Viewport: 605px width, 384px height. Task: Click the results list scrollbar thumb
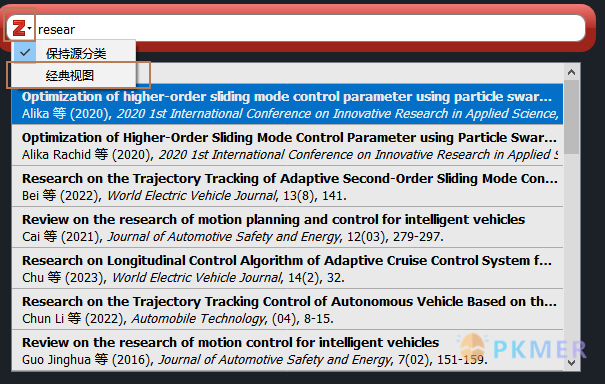tap(571, 117)
